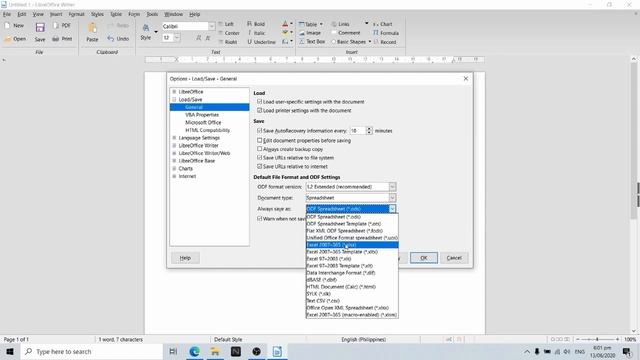Open Document type dropdown
Image resolution: width=640 pixels, height=360 pixels.
pyautogui.click(x=351, y=198)
